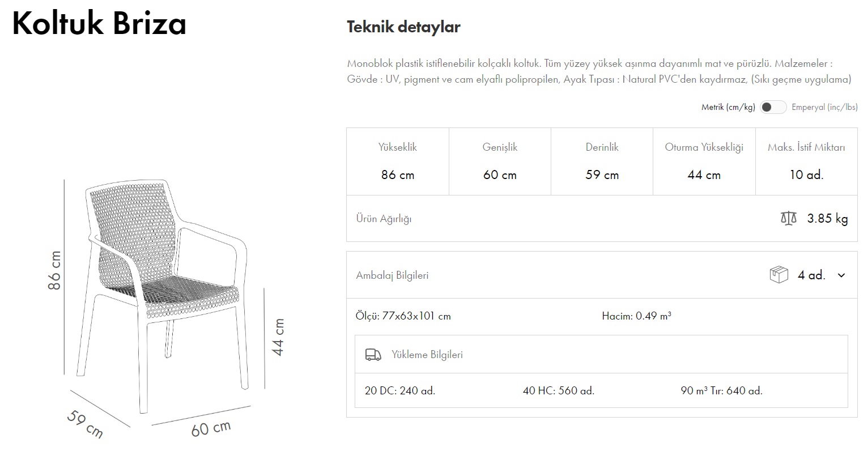The height and width of the screenshot is (468, 868).
Task: Click the weight scale icon
Action: (x=788, y=218)
